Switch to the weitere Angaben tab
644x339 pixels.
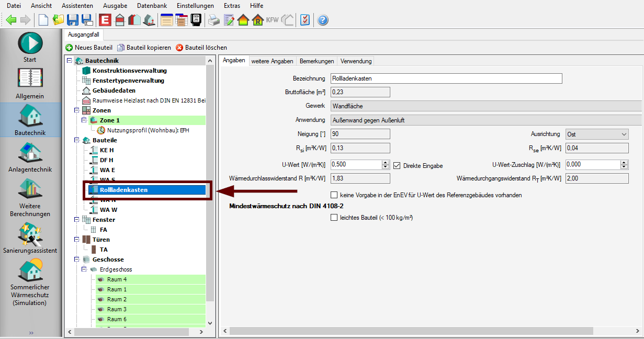point(272,61)
